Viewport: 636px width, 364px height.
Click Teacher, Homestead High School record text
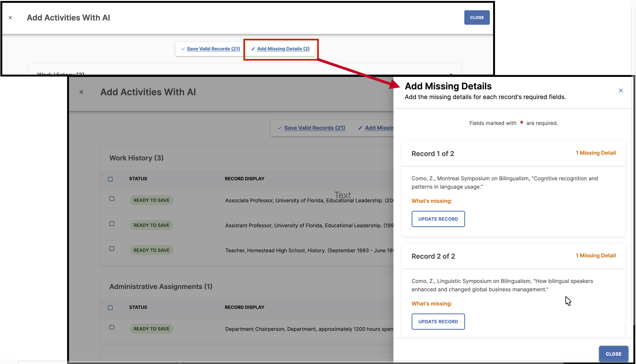point(309,251)
